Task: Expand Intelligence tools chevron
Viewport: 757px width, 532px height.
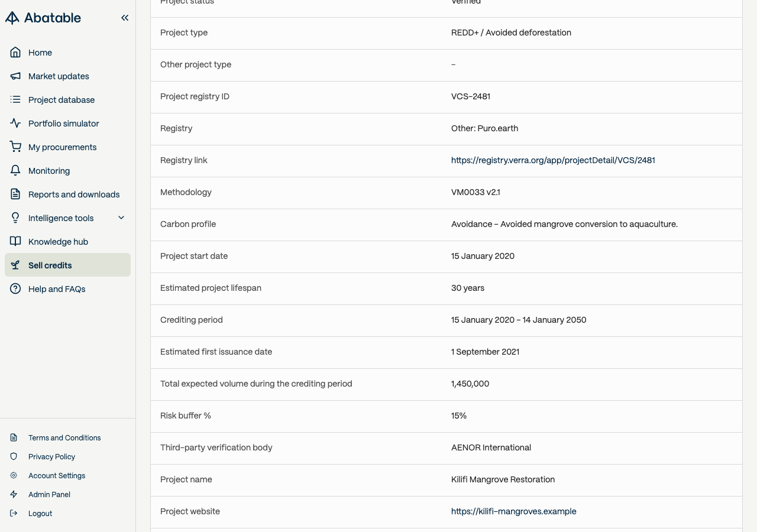Action: [x=121, y=218]
